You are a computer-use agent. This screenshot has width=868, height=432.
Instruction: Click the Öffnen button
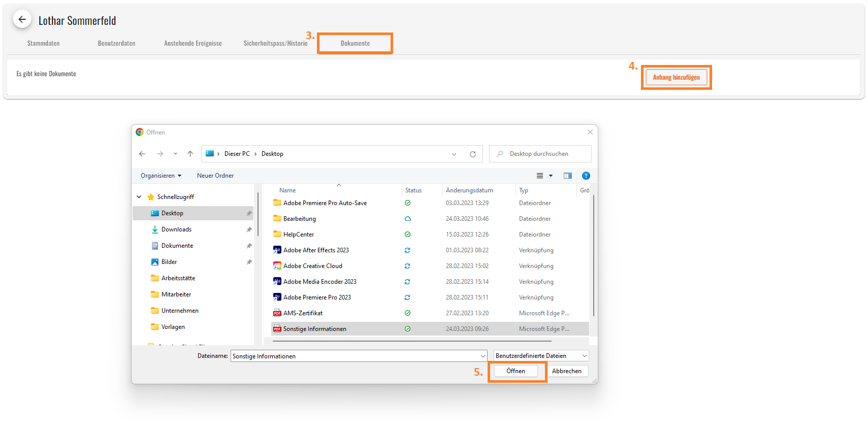click(x=516, y=371)
